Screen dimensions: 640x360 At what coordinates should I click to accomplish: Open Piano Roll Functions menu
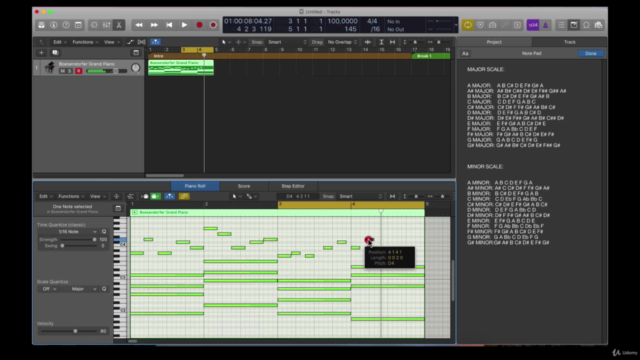71,196
